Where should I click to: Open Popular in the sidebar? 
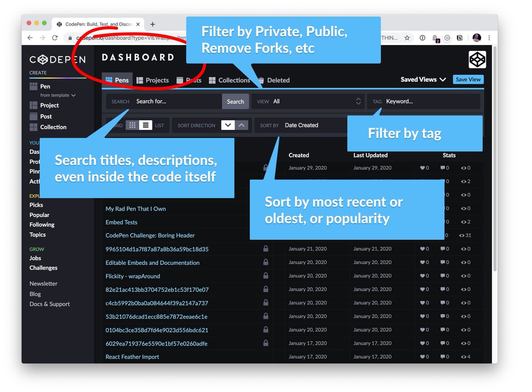tap(39, 215)
